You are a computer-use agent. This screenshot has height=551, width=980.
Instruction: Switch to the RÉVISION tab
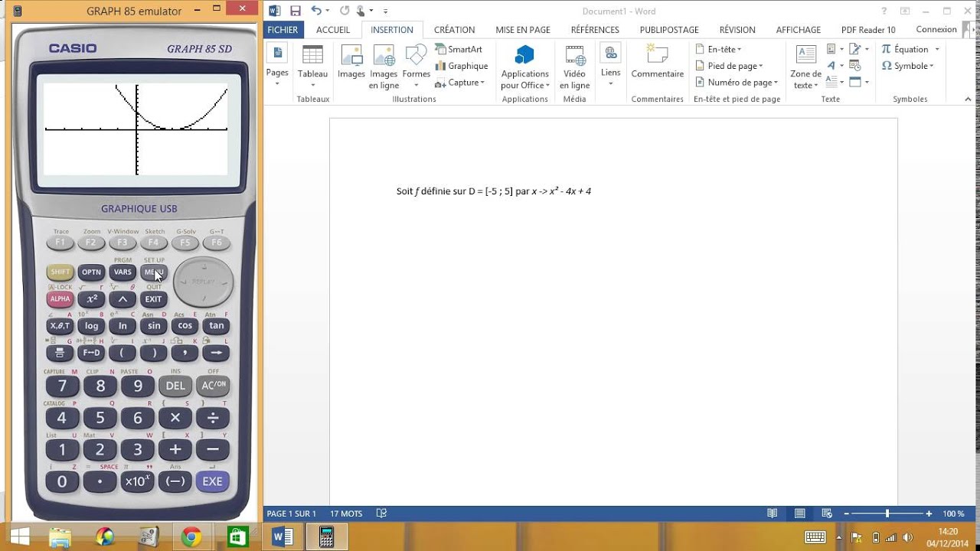click(x=737, y=30)
